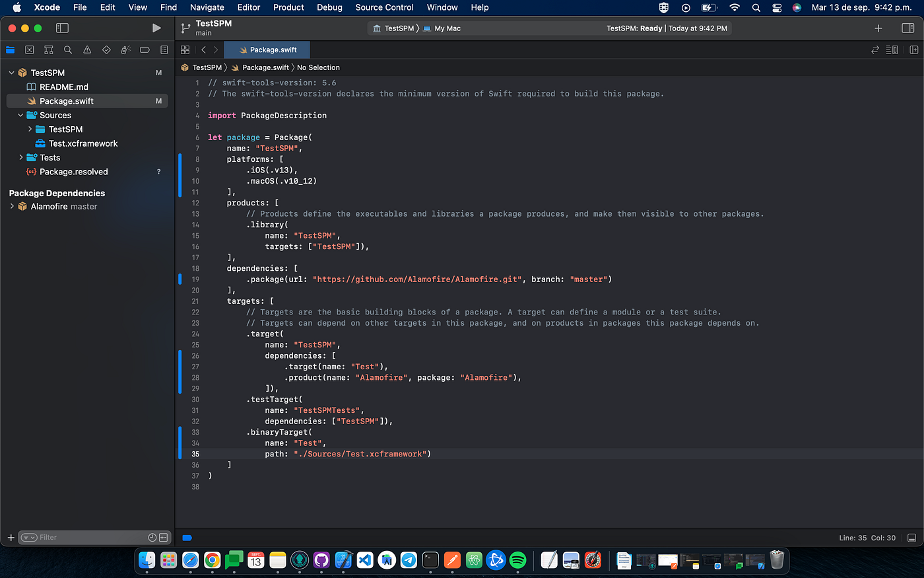Open the Find navigator magnifier icon
Screen dimensions: 924x578
point(68,50)
